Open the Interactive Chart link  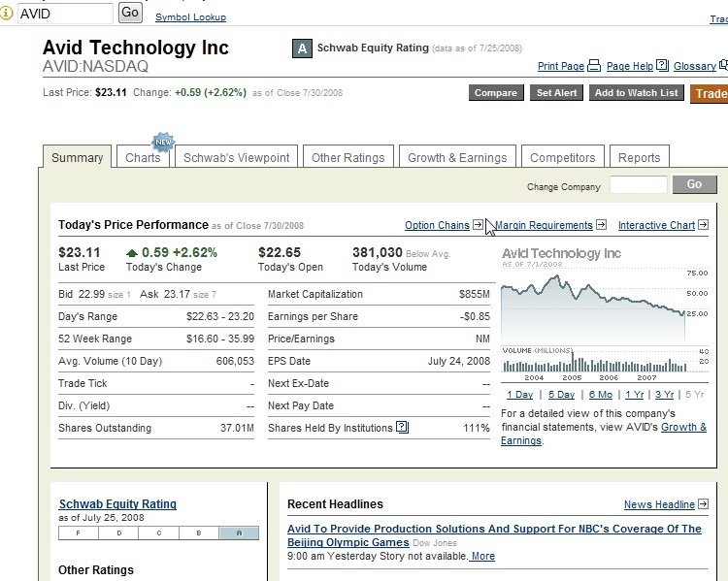tap(656, 225)
